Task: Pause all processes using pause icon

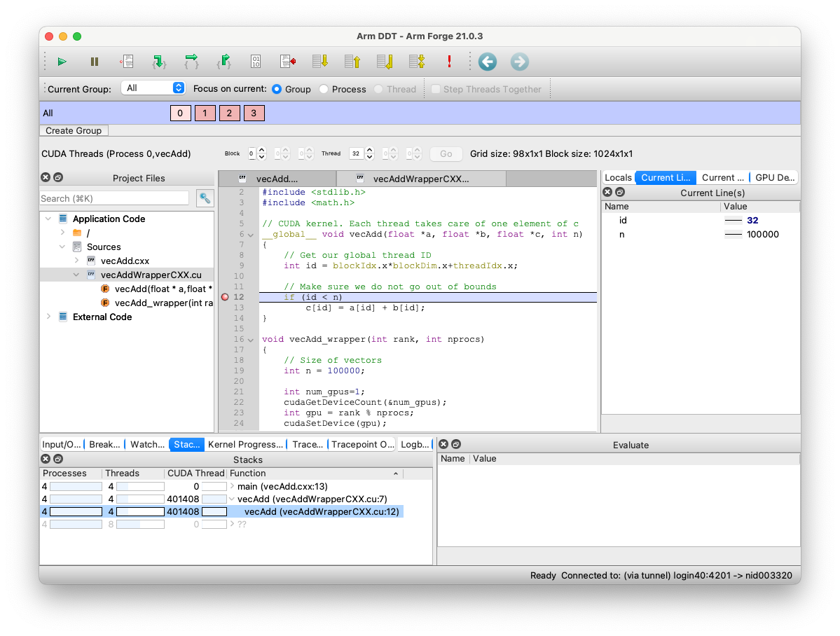Action: coord(94,62)
